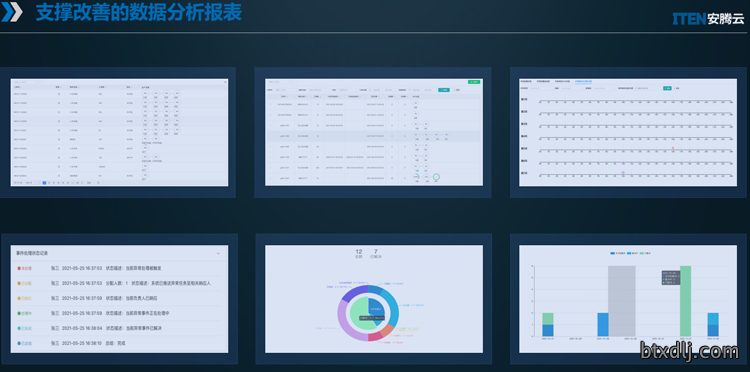Click the dark tooltip box in the bar chart
This screenshot has height=372, width=750.
pyautogui.click(x=671, y=278)
